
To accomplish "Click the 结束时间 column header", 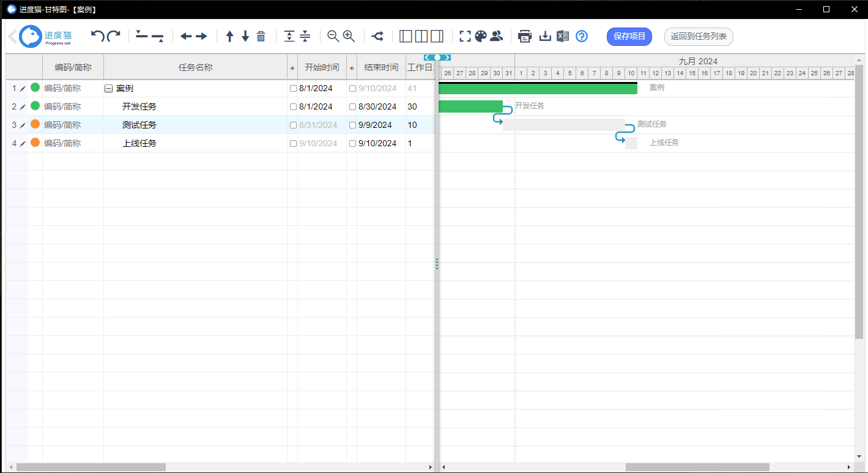I will [x=381, y=67].
